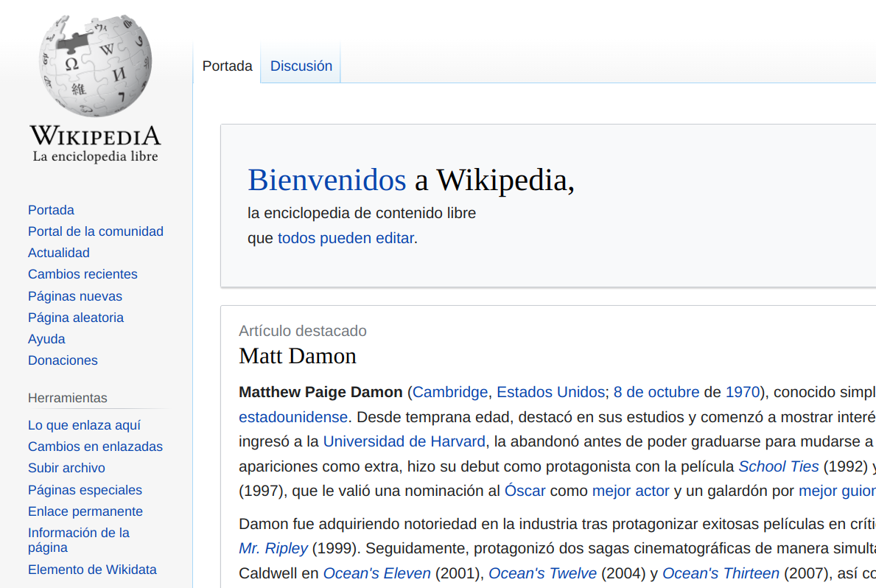
Task: Open the estadounidense link
Action: tap(293, 417)
